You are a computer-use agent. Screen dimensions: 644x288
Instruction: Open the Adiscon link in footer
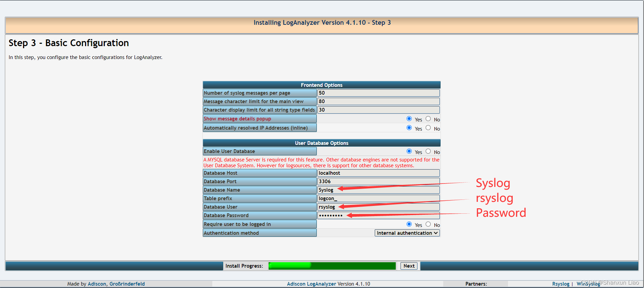pos(97,284)
